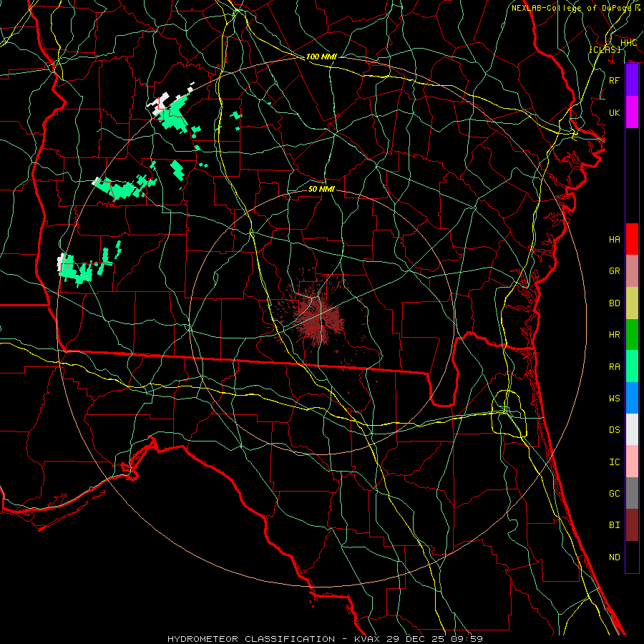Click the UK magenta legend swatch

click(x=632, y=112)
